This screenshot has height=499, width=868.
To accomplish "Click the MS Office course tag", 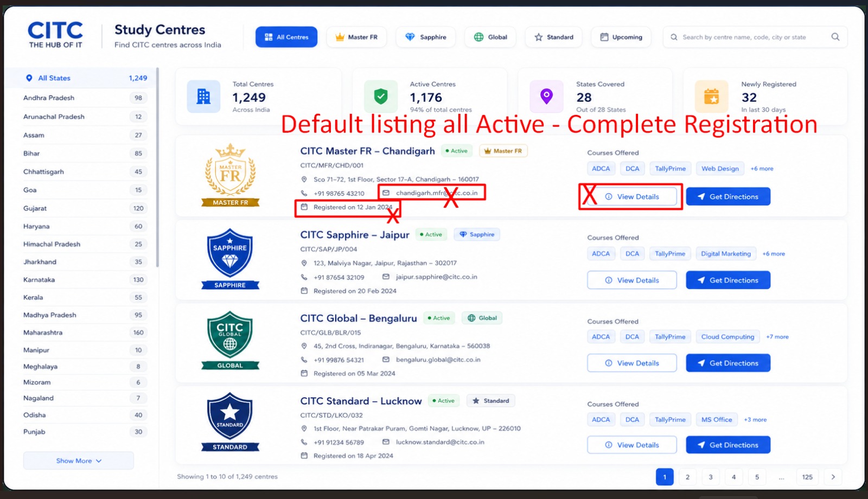I will coord(717,420).
